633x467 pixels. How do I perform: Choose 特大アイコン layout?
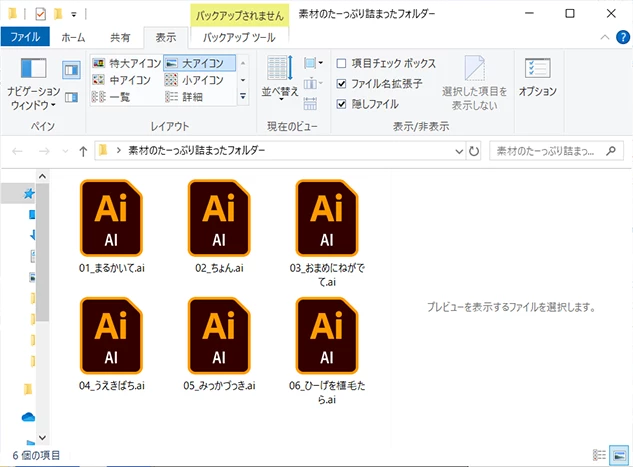click(127, 63)
